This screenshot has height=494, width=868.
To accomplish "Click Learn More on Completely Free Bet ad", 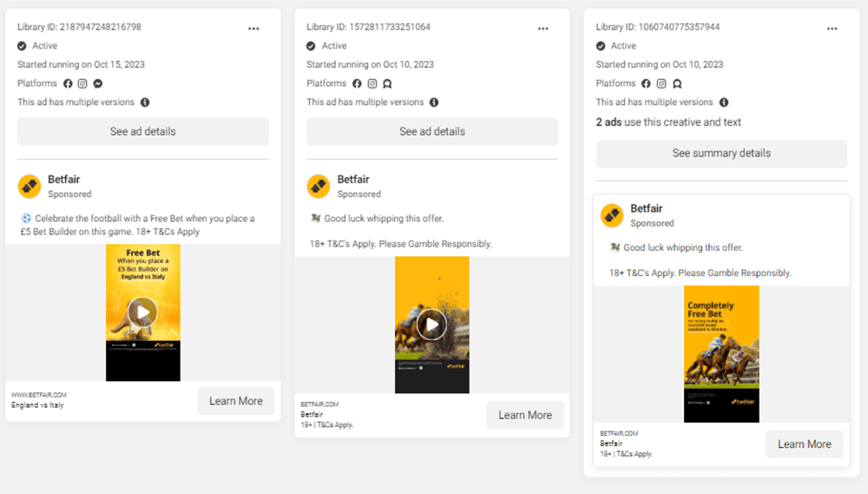I will [x=805, y=445].
